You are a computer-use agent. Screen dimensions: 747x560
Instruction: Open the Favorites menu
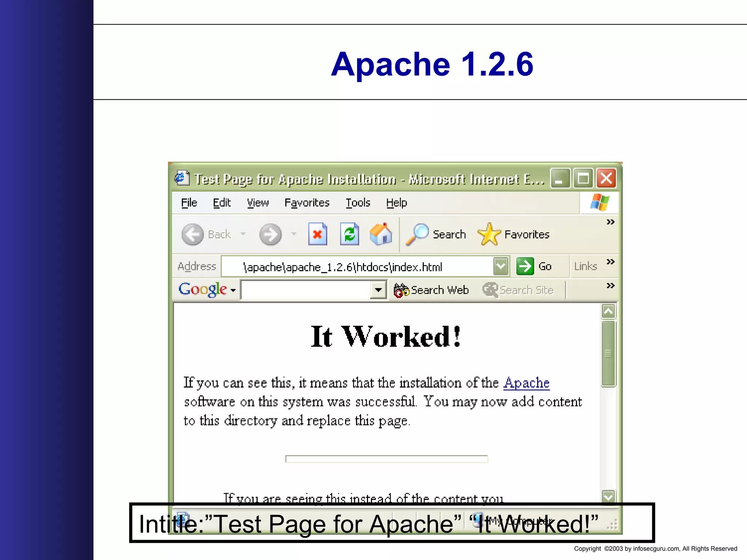pos(307,203)
